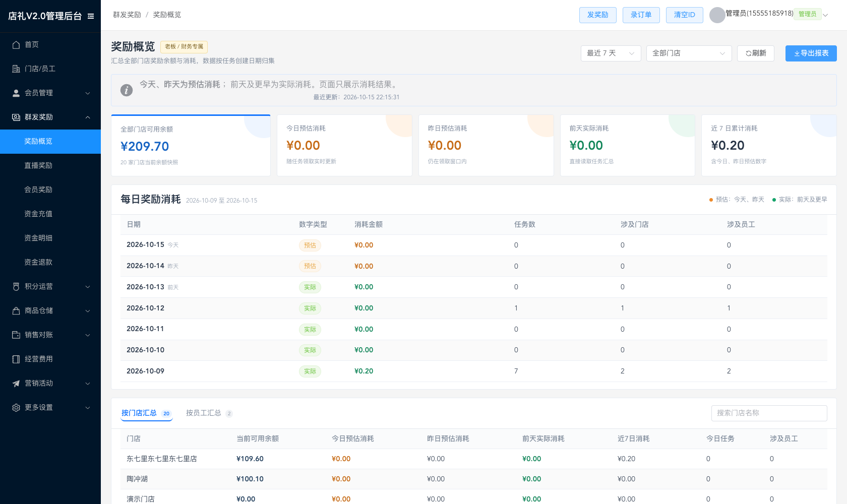Click the 积分运营 medal icon
Screen dimensions: 847x504
pos(16,286)
